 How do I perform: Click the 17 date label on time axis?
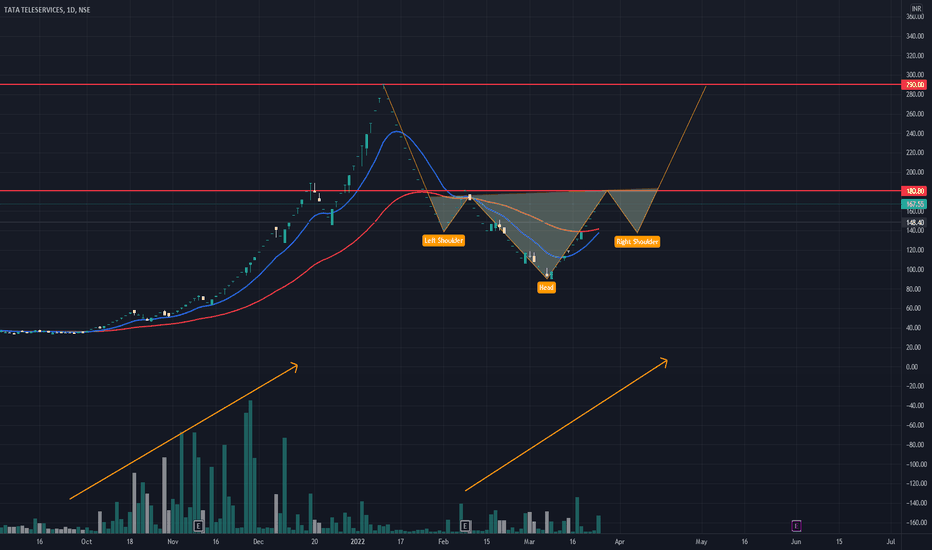401,542
